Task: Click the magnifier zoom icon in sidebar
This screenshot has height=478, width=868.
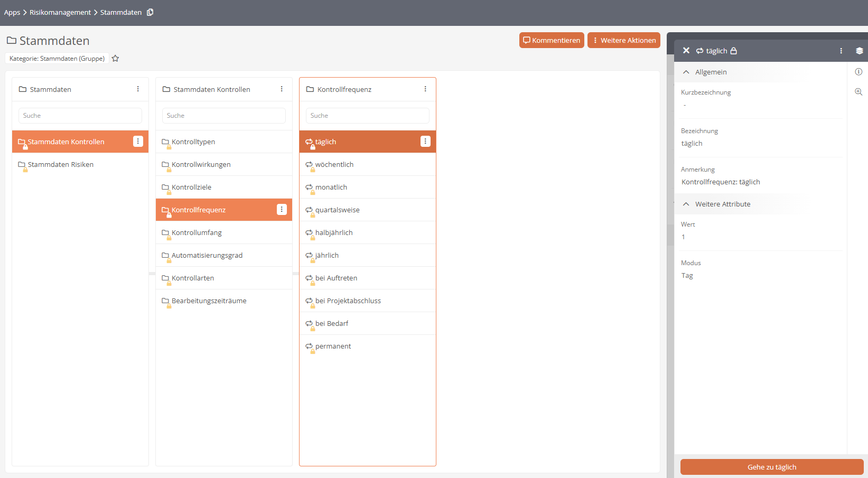Action: coord(858,92)
